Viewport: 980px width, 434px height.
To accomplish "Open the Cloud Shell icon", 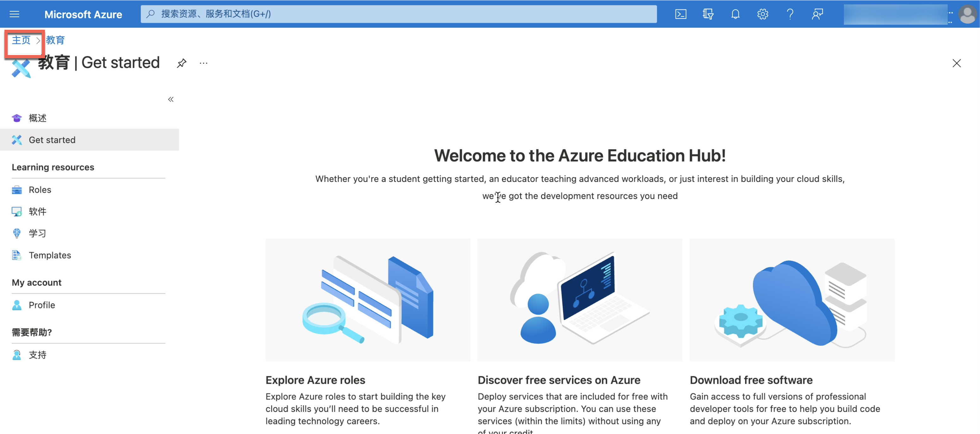I will point(681,14).
